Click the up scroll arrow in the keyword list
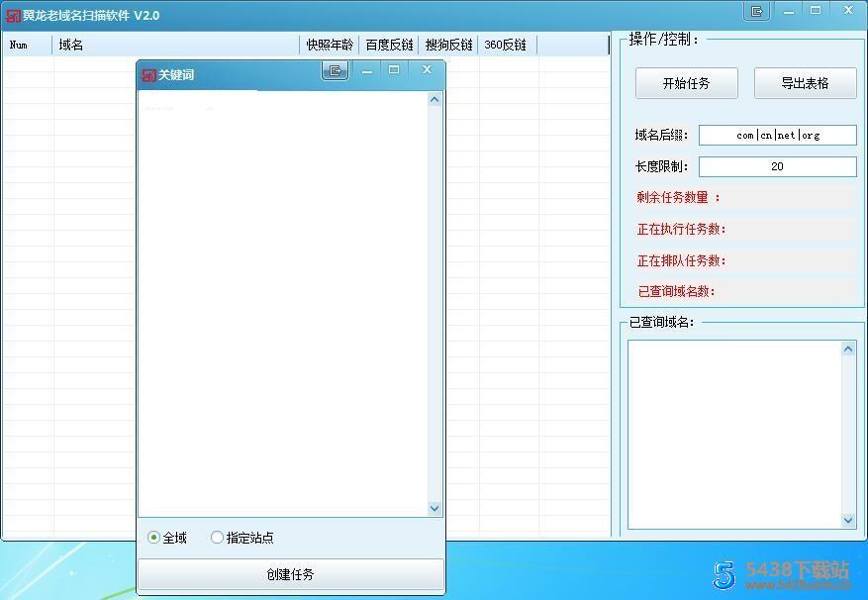 coord(434,98)
